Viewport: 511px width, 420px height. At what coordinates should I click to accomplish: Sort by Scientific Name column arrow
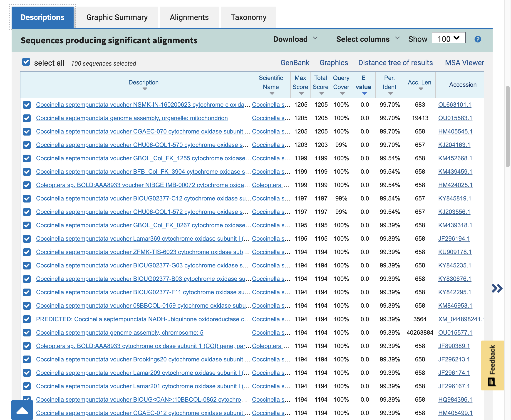[272, 93]
